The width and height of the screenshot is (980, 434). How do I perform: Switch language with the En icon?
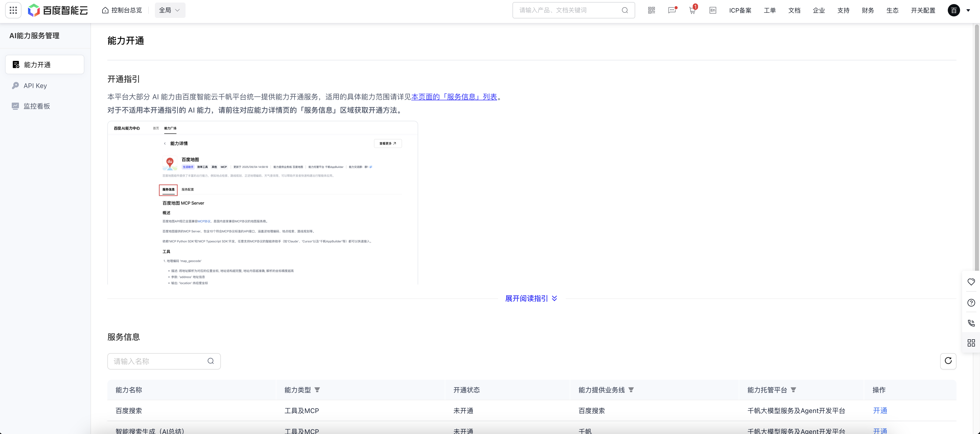(x=713, y=10)
